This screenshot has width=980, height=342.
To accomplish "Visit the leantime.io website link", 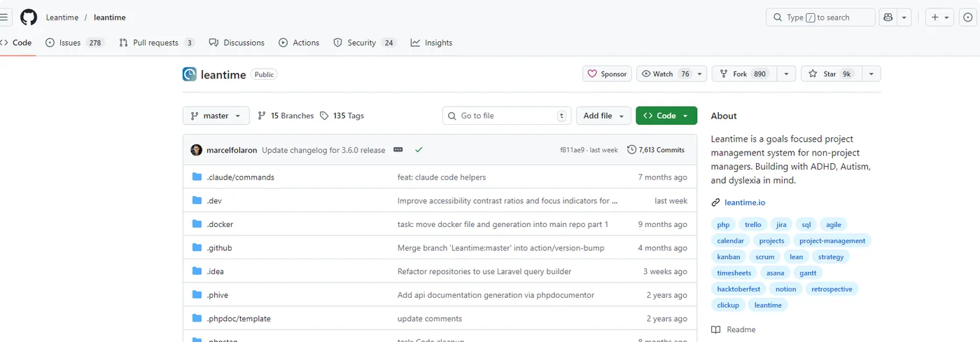I will coord(745,203).
